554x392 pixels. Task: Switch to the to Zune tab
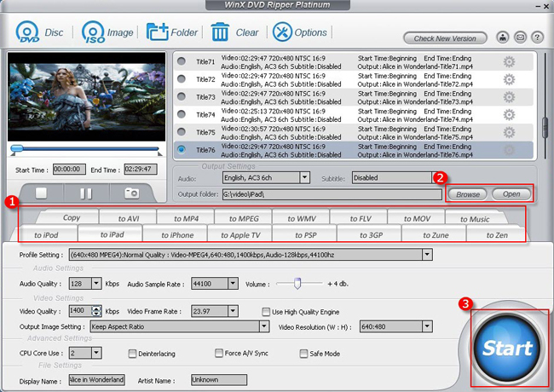pyautogui.click(x=436, y=235)
